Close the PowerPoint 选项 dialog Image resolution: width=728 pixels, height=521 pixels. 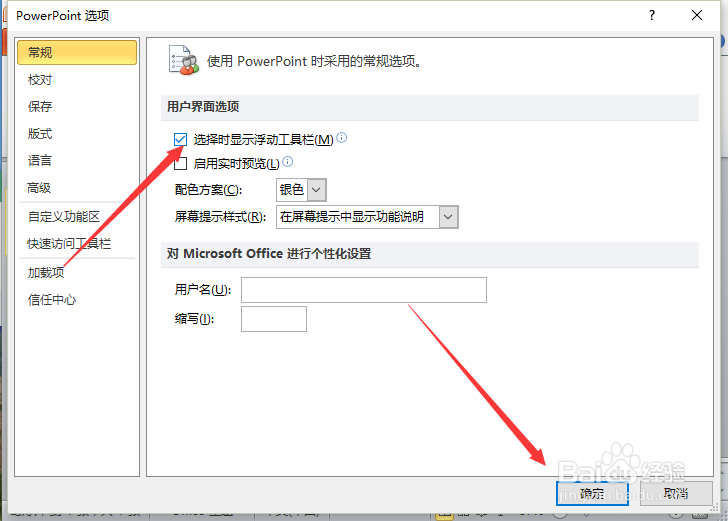click(x=697, y=15)
